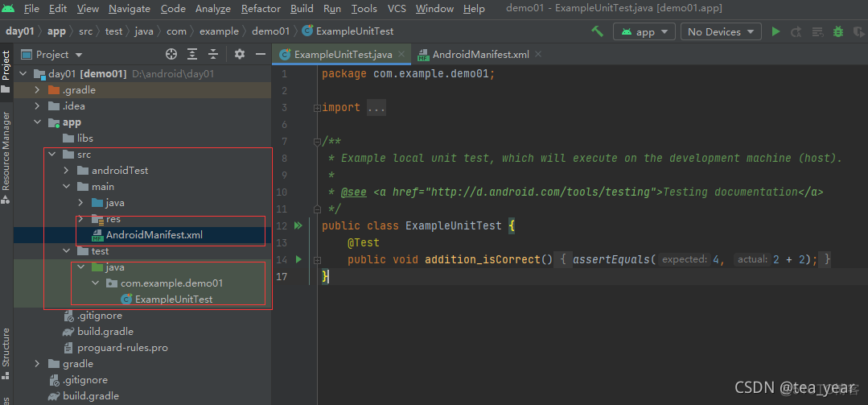The image size is (868, 405).
Task: Open the No Devices dropdown
Action: coord(721,31)
